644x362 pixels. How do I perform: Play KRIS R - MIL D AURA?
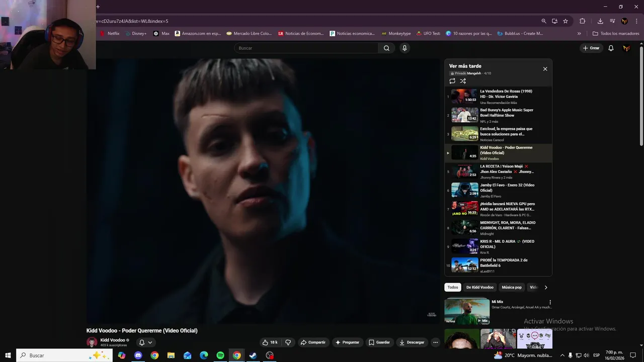coord(498,246)
